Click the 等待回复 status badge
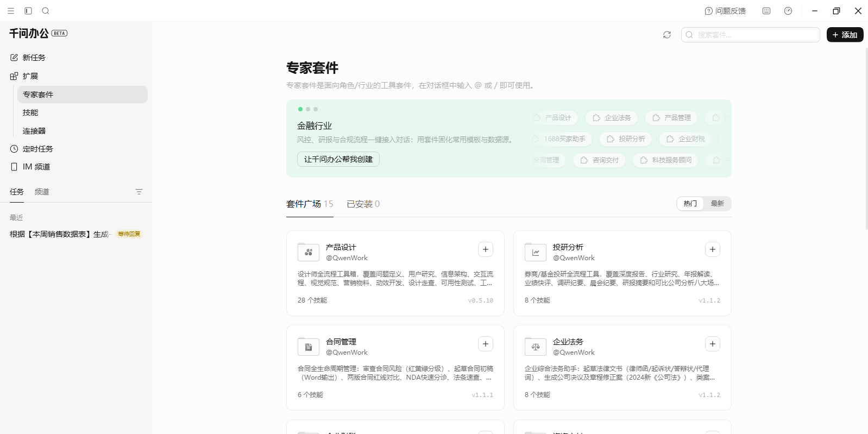The image size is (868, 434). [x=129, y=234]
